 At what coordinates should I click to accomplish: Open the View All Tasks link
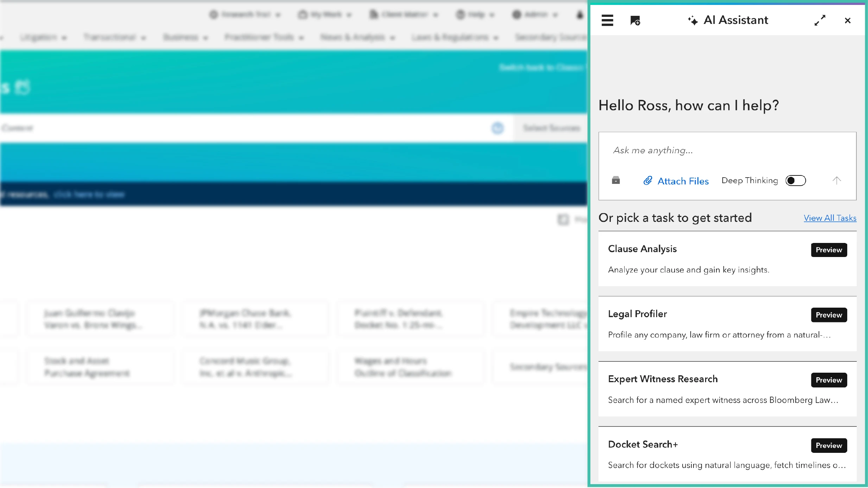coord(830,218)
